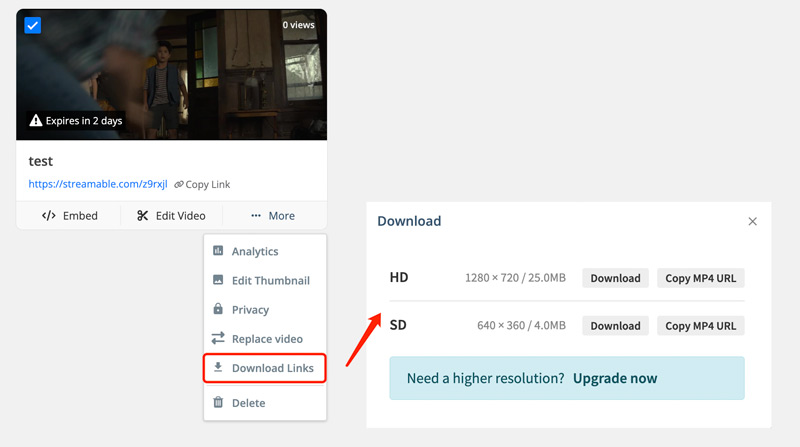800x447 pixels.
Task: Click the Replace video arrows icon
Action: [218, 339]
